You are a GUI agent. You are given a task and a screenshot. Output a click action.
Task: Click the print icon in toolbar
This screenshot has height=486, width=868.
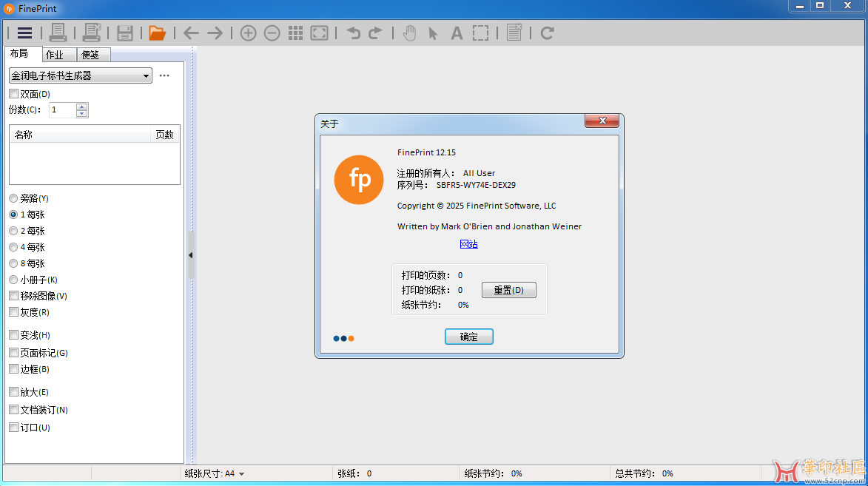click(x=58, y=33)
